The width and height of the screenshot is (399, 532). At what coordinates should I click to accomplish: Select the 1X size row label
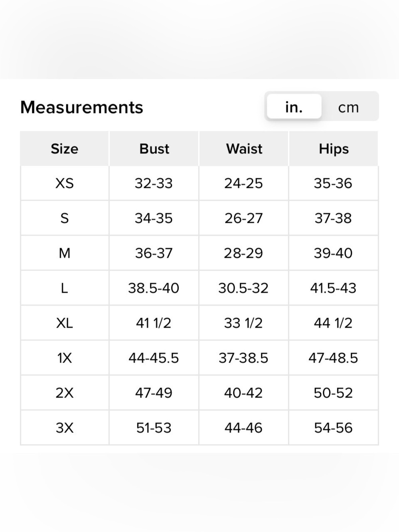coord(65,358)
